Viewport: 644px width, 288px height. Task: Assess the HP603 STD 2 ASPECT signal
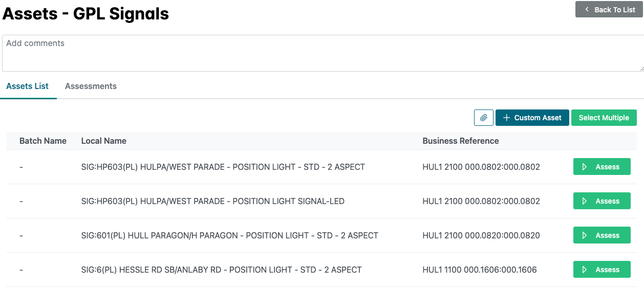click(602, 167)
